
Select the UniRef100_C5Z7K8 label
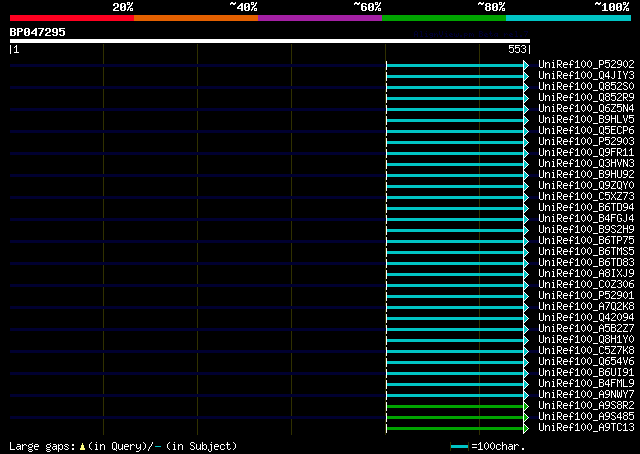[x=586, y=351]
